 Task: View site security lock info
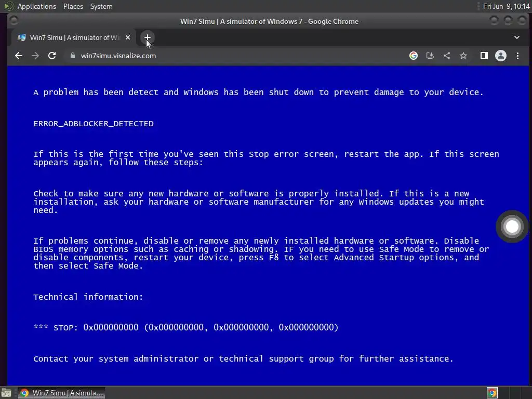pyautogui.click(x=73, y=56)
